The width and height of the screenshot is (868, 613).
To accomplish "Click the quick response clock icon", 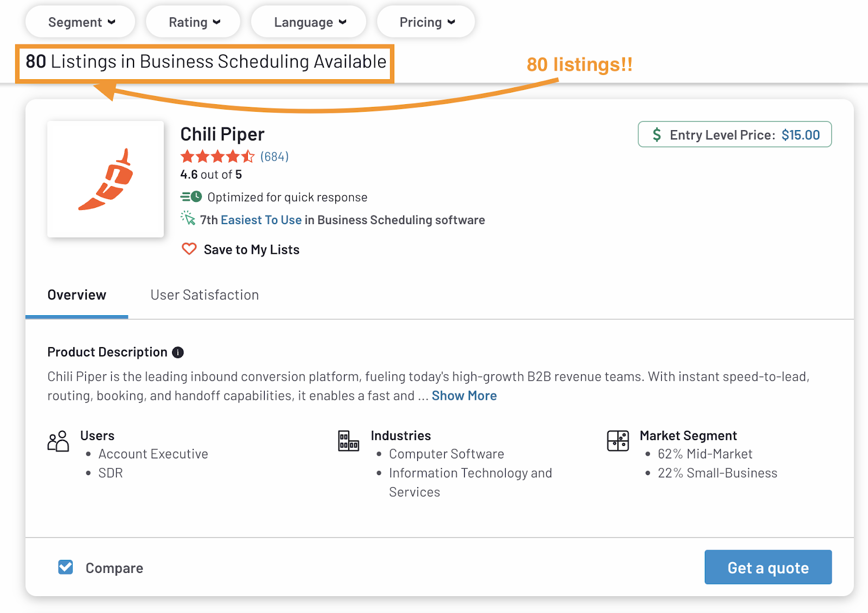I will tap(191, 197).
